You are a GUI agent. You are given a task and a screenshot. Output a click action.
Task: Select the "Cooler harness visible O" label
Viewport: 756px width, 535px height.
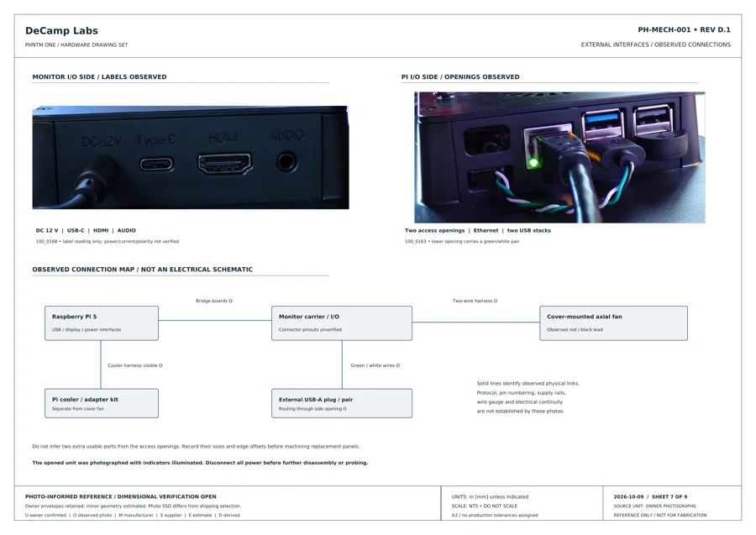coord(135,365)
